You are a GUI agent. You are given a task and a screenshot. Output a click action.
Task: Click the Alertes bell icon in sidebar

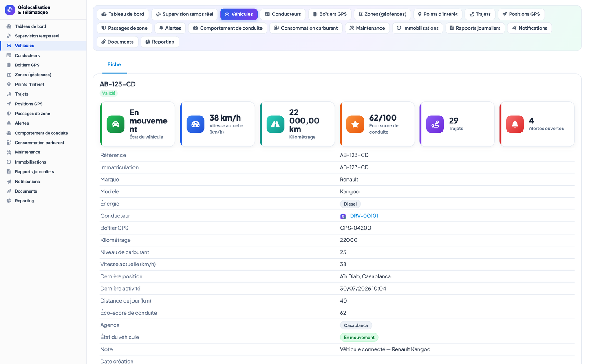[x=9, y=123]
